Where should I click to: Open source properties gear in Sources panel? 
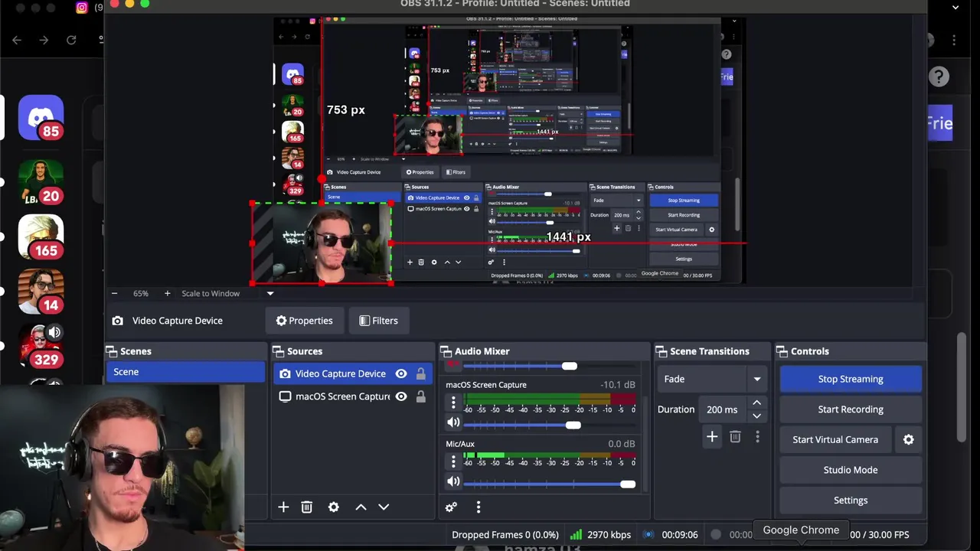pos(334,507)
